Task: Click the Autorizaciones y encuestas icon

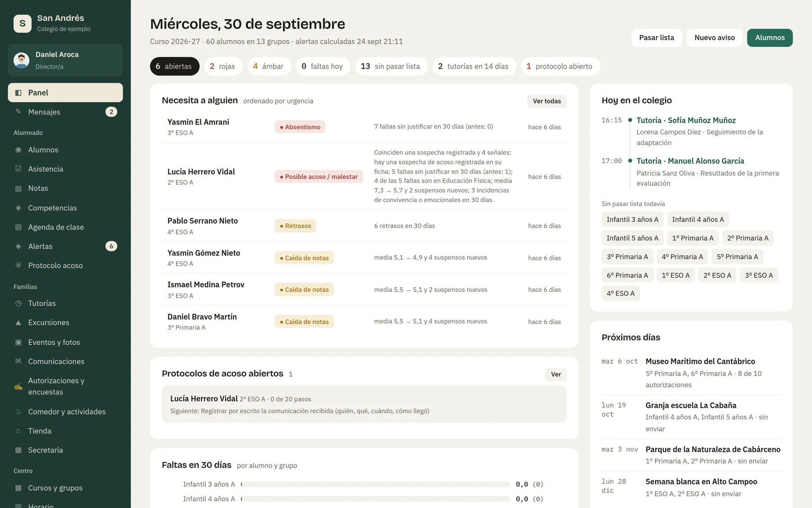Action: pyautogui.click(x=18, y=386)
